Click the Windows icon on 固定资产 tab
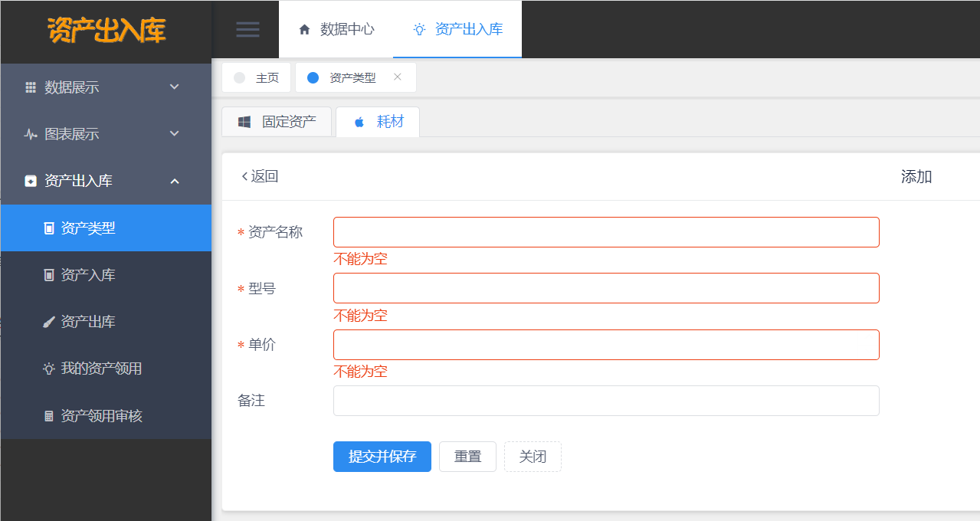 [x=244, y=122]
